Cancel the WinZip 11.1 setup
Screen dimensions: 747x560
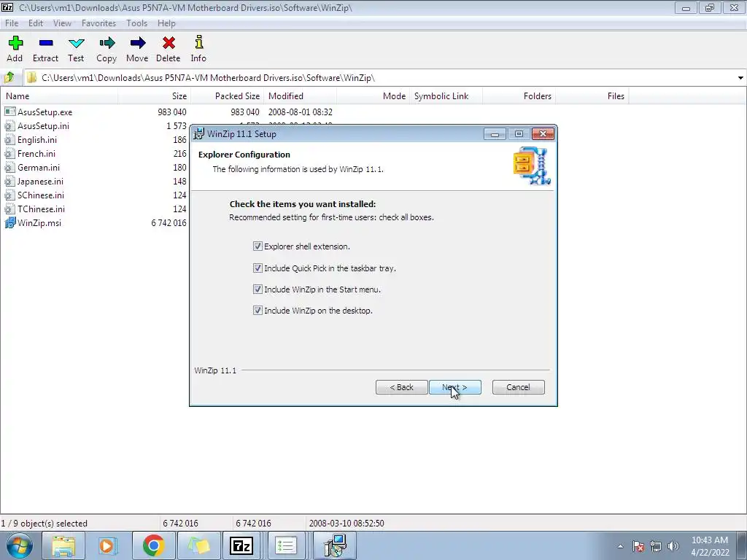[x=519, y=387]
